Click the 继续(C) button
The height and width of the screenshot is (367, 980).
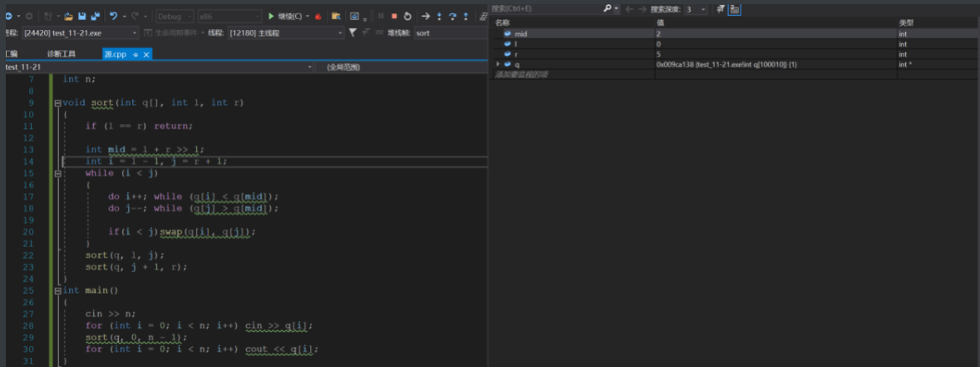(285, 16)
